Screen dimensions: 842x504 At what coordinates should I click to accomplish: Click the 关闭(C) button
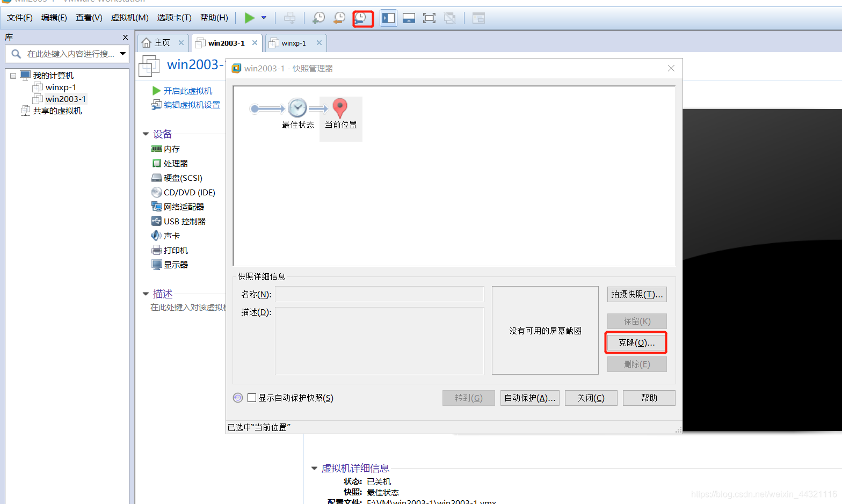[x=591, y=398]
